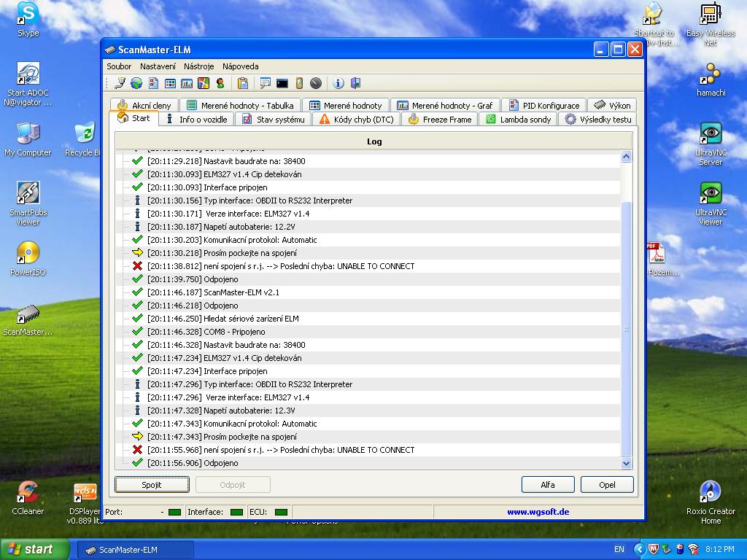This screenshot has height=560, width=747.
Task: Click the terminal console toolbar icon
Action: pos(282,83)
